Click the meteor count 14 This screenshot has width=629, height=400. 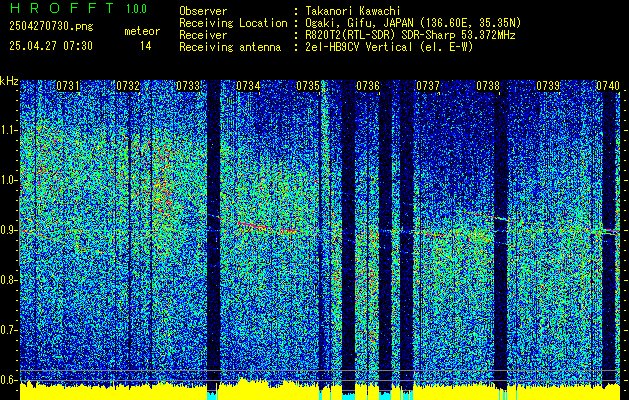(x=146, y=46)
